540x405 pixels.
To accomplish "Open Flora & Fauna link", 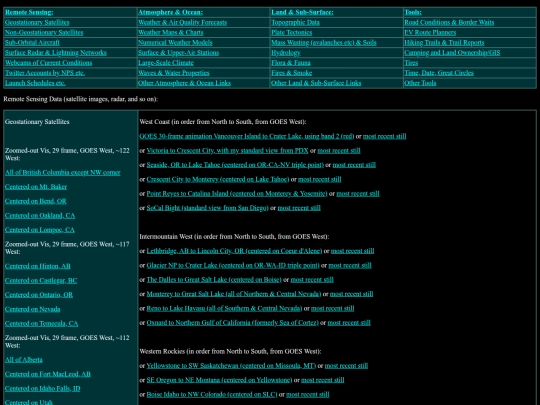I will pos(291,63).
